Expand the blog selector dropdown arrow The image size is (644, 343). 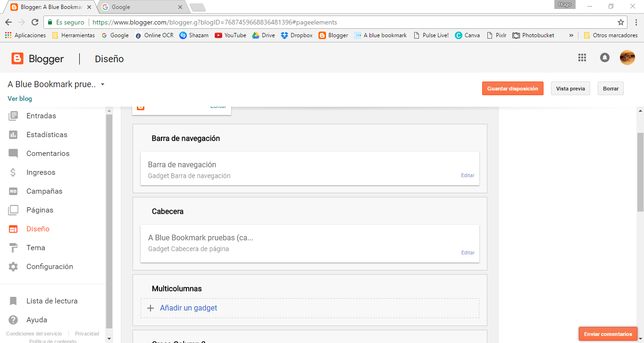[102, 85]
